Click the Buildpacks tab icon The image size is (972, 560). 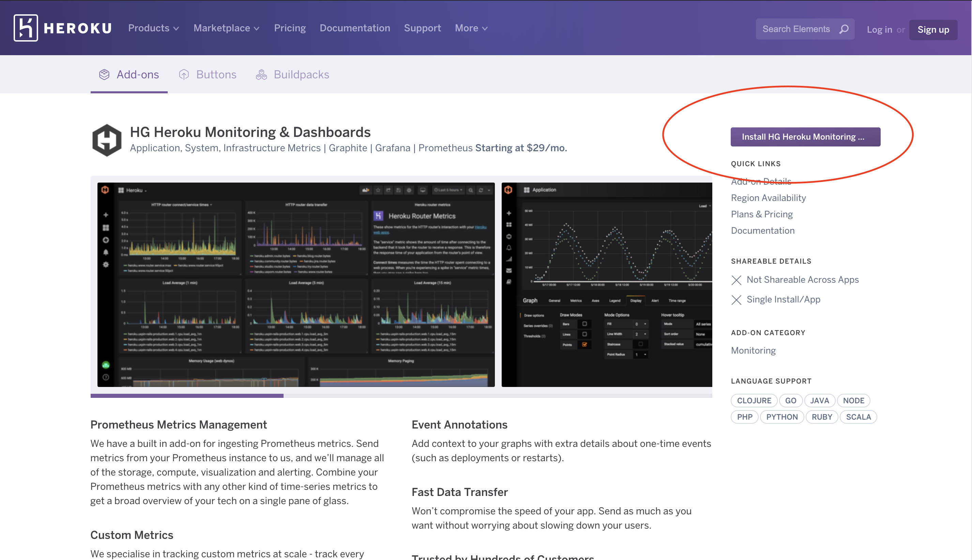tap(261, 75)
